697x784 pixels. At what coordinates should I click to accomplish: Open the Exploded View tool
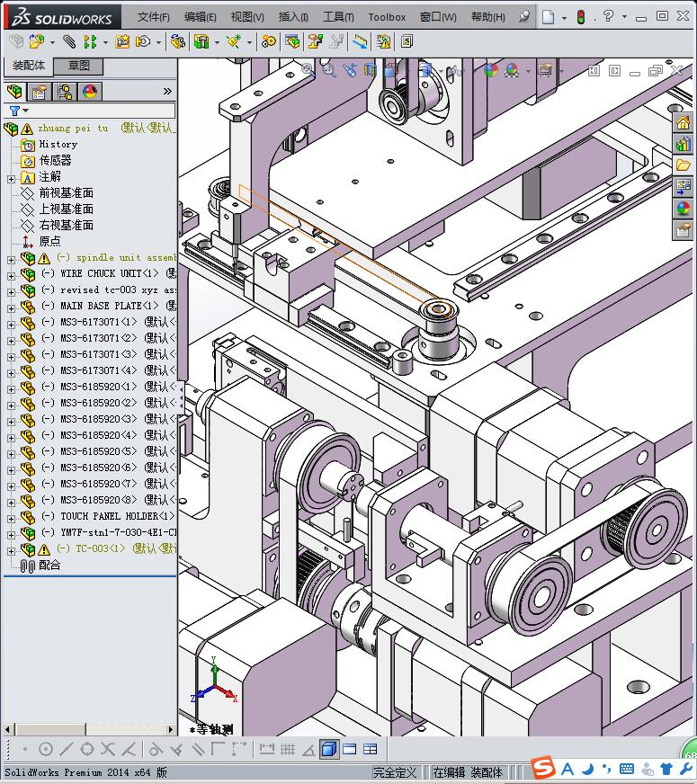pos(316,41)
